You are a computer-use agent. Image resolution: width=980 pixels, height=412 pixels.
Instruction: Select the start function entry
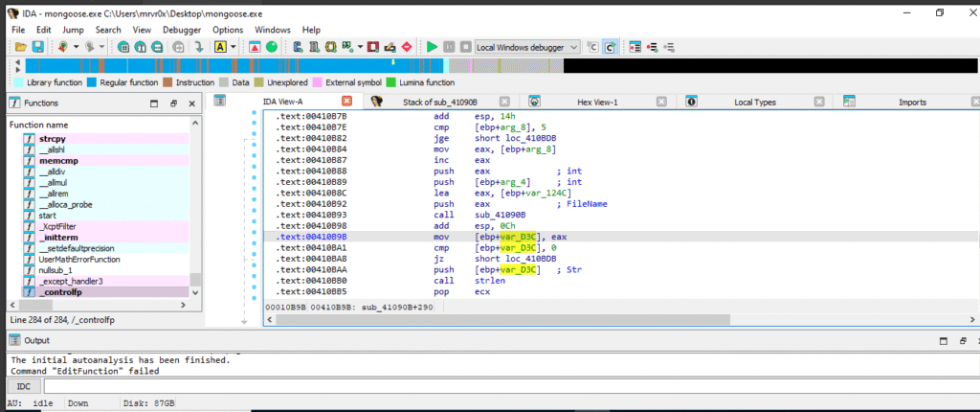(x=105, y=216)
